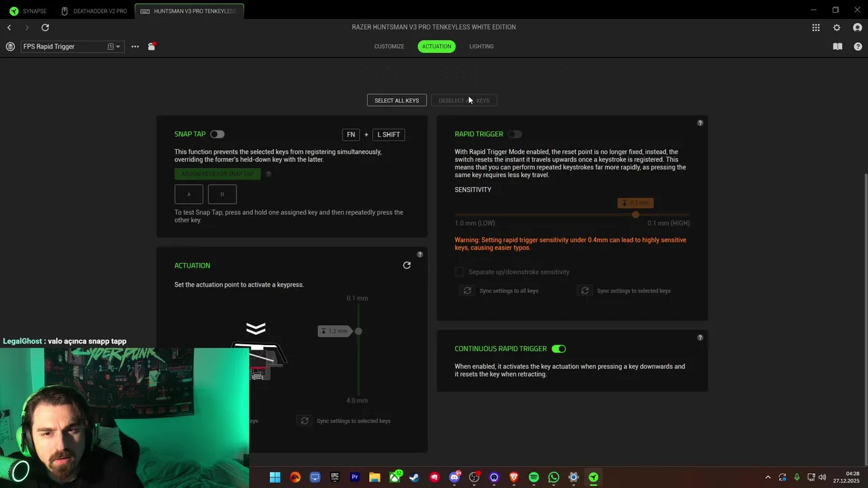This screenshot has height=488, width=868.
Task: Click Razer Synapse taskbar icon
Action: pyautogui.click(x=593, y=477)
